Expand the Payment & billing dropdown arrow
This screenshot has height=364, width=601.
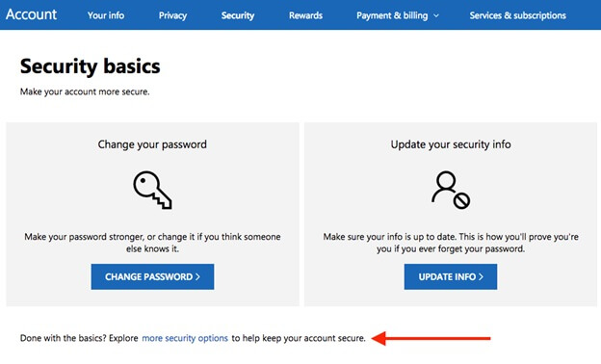[x=436, y=15]
